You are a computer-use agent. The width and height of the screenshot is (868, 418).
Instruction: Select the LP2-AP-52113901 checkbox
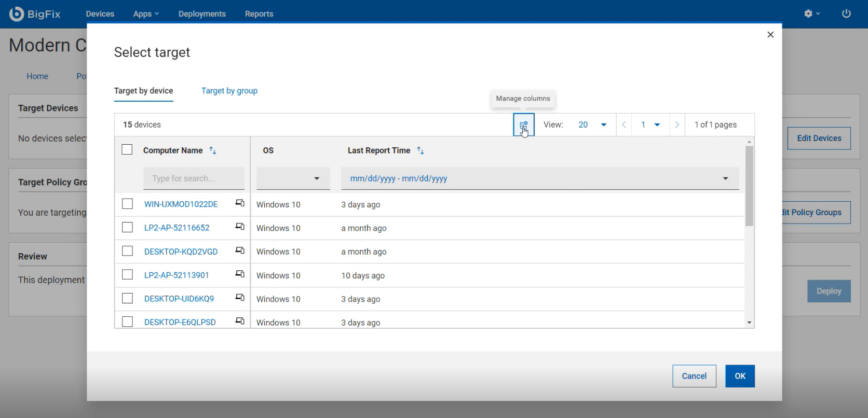127,275
